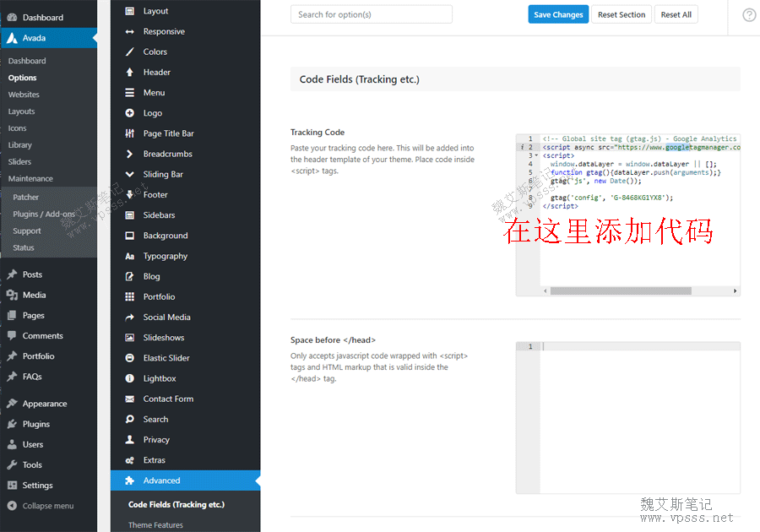Image resolution: width=760 pixels, height=532 pixels.
Task: Select the Colors brush icon
Action: point(129,52)
